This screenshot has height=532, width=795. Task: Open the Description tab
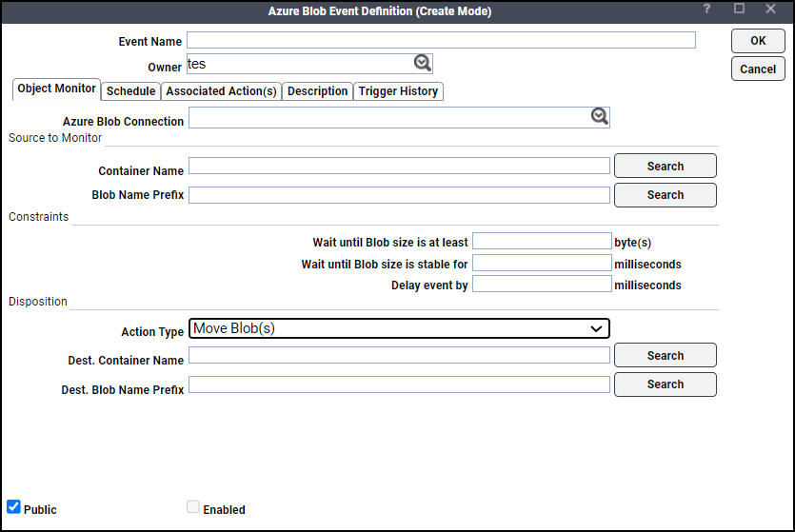(317, 91)
